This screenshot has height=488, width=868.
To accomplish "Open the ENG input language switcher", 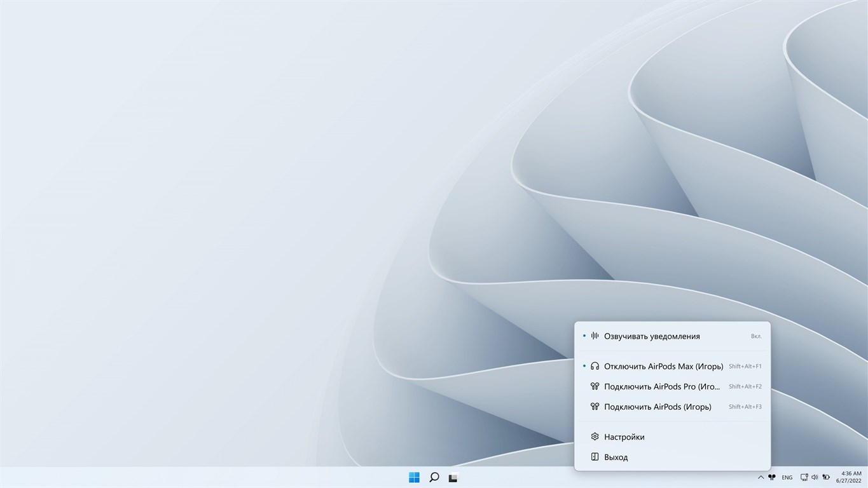I will [x=787, y=477].
